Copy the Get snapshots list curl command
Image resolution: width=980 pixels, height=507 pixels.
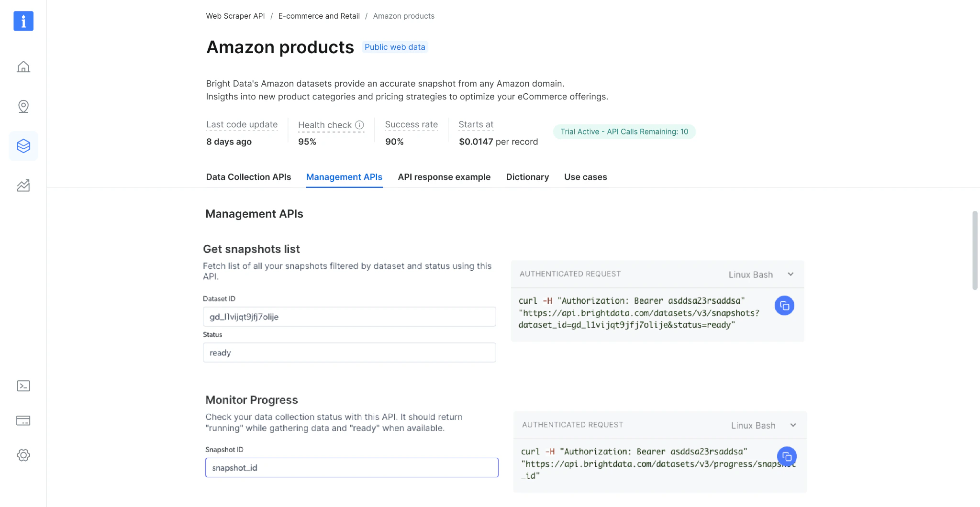coord(784,305)
